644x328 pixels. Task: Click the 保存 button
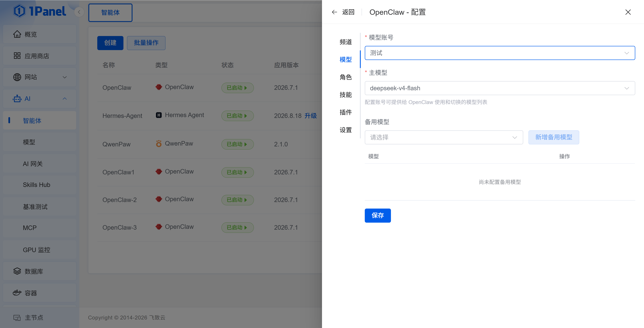378,216
